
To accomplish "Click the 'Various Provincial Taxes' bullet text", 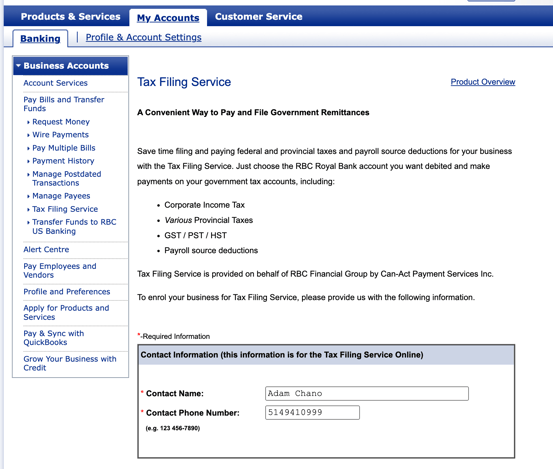I will [208, 220].
